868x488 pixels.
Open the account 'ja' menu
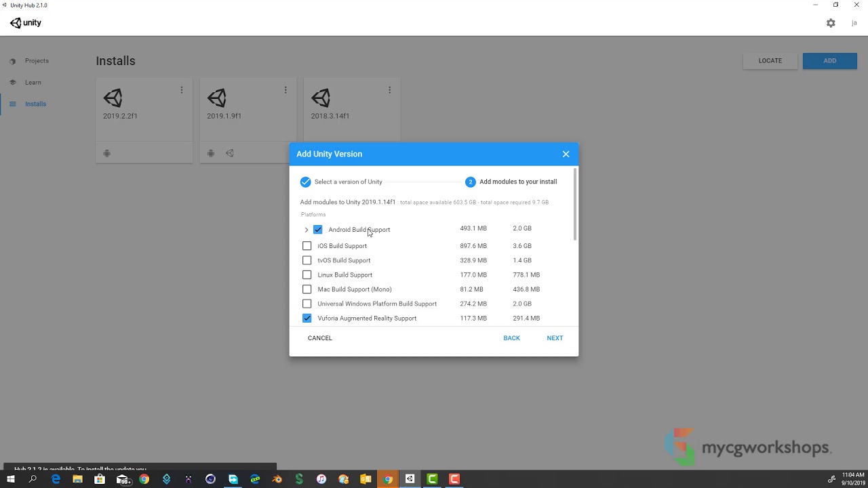click(x=855, y=23)
